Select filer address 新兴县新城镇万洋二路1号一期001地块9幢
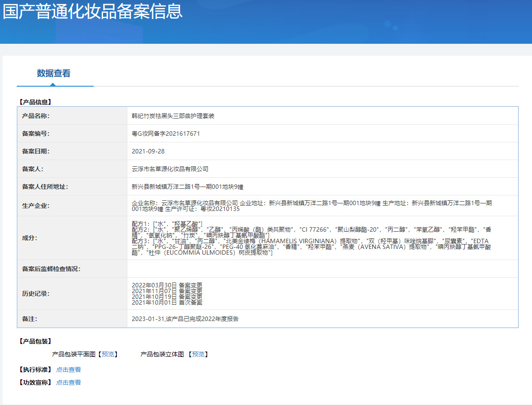 coord(188,187)
